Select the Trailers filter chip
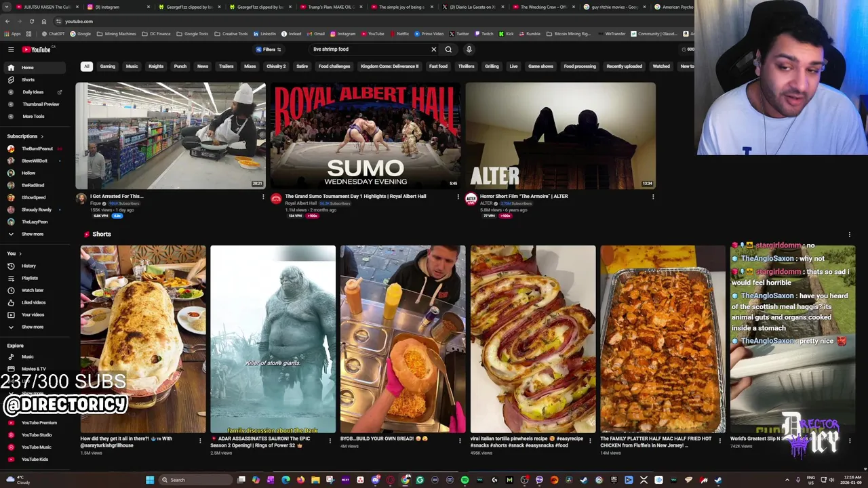 pyautogui.click(x=226, y=66)
